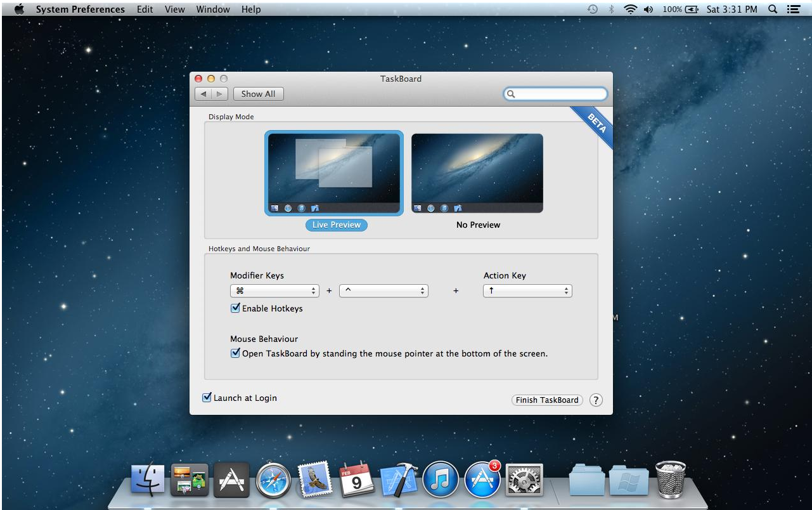This screenshot has height=510, width=812.
Task: Select the No Preview label
Action: click(x=478, y=225)
